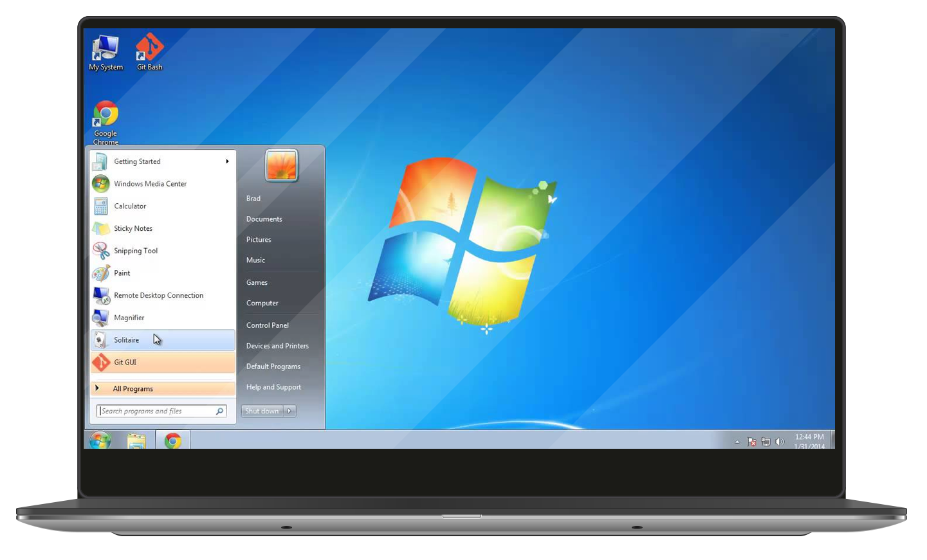Image resolution: width=927 pixels, height=560 pixels.
Task: Open the shut down options arrow
Action: (x=289, y=411)
